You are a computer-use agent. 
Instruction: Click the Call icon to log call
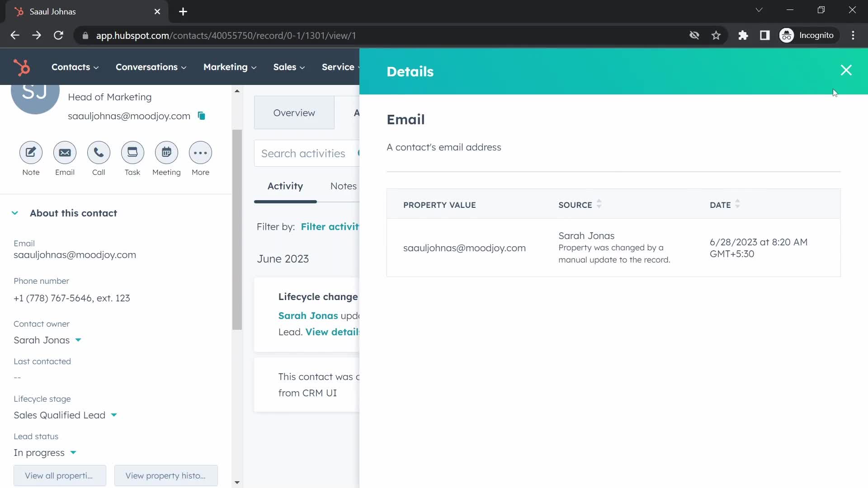click(99, 153)
